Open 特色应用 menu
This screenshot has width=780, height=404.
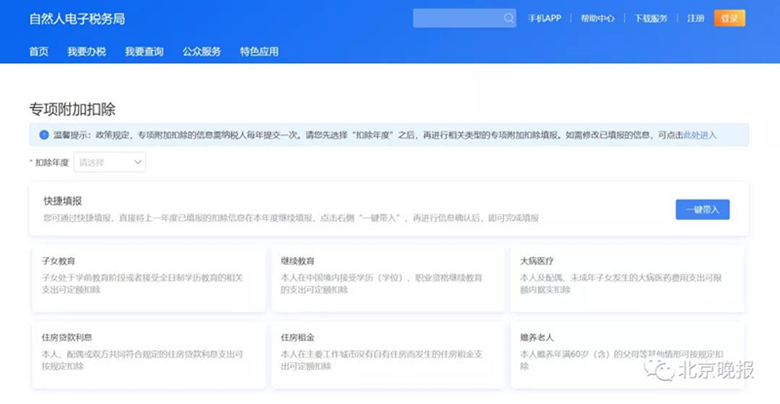pos(259,51)
